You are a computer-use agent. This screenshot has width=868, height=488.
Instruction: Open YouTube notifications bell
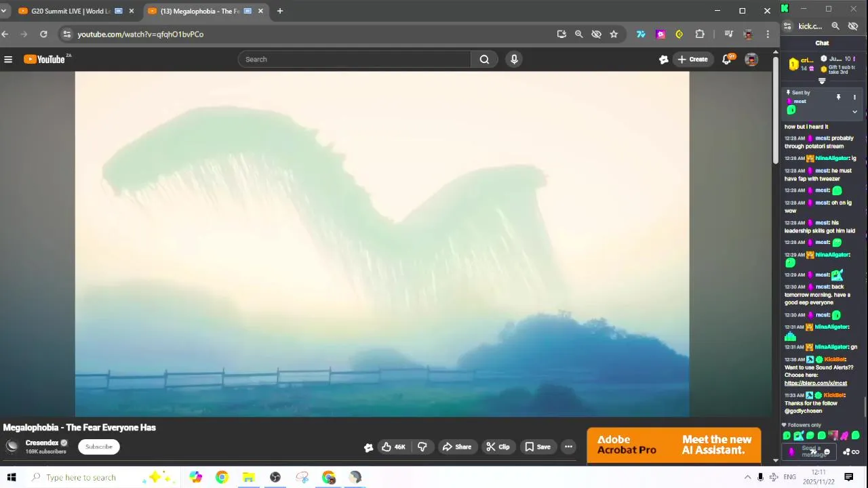tap(727, 60)
